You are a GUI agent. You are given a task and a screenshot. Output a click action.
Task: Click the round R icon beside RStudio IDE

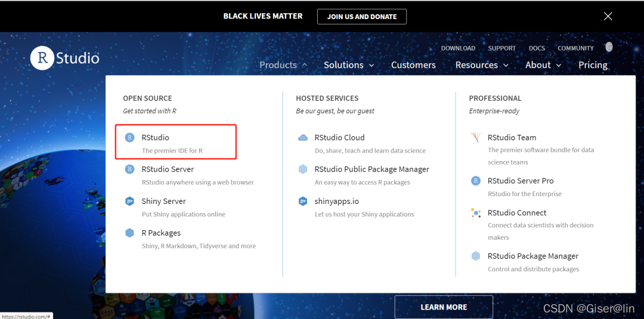coord(130,138)
